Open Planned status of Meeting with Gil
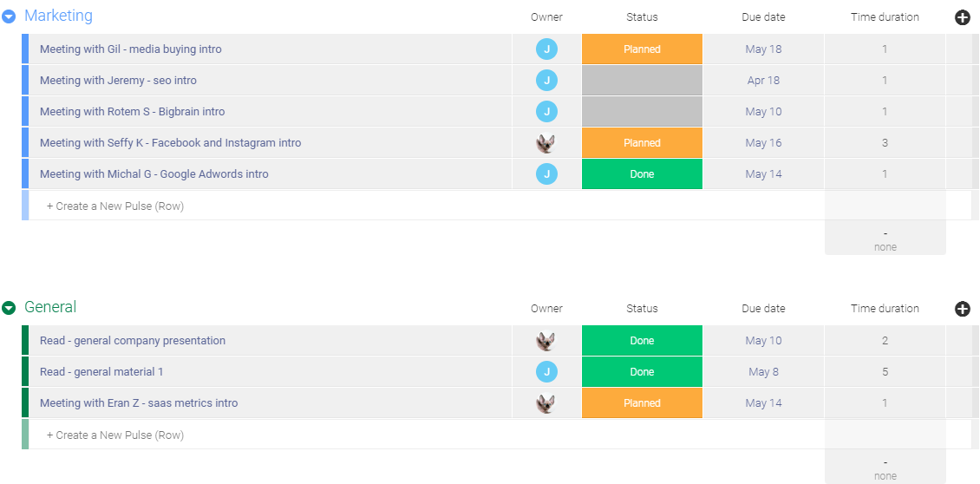Screen dimensions: 980x484 pos(642,49)
